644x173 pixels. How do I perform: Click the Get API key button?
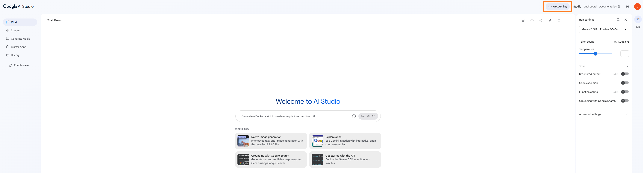(x=557, y=7)
